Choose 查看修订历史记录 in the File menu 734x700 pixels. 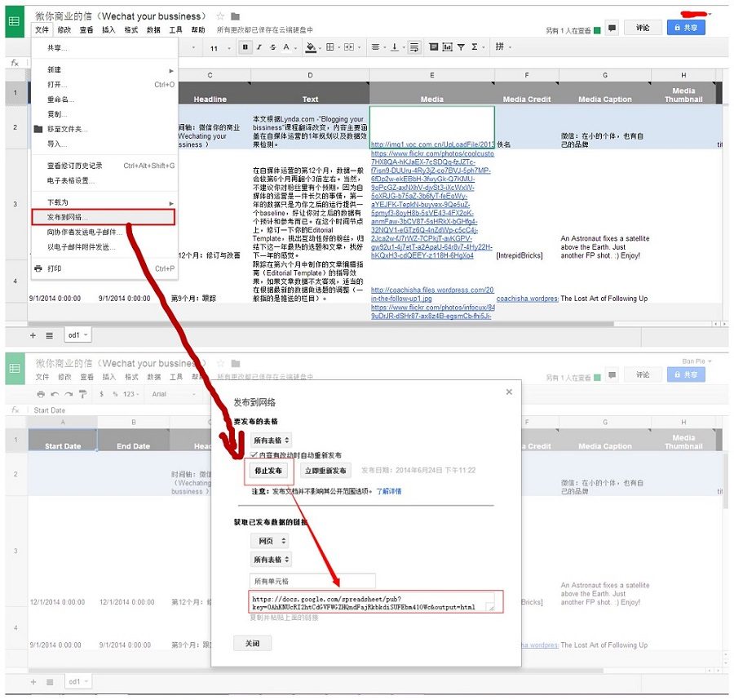point(75,166)
